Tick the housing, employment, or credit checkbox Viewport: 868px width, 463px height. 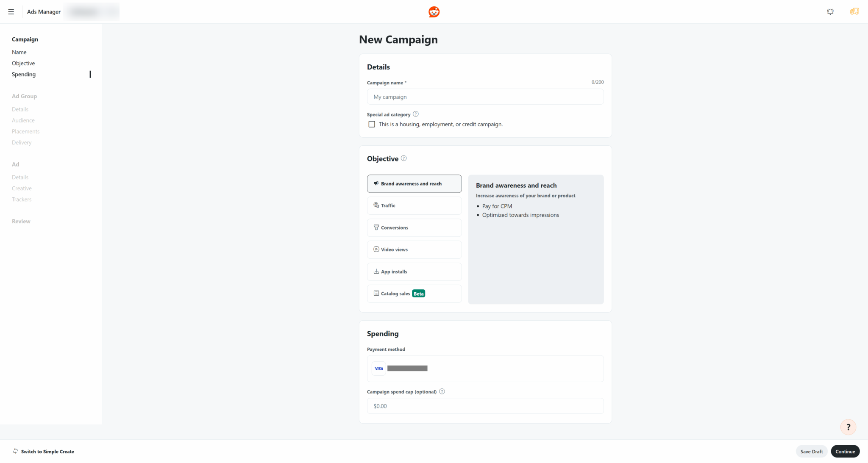pyautogui.click(x=372, y=124)
